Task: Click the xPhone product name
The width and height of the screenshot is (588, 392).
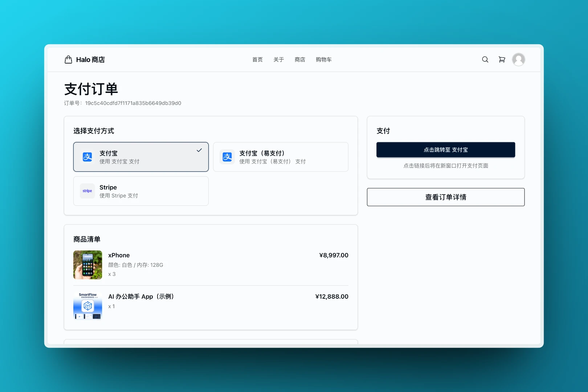Action: [119, 255]
